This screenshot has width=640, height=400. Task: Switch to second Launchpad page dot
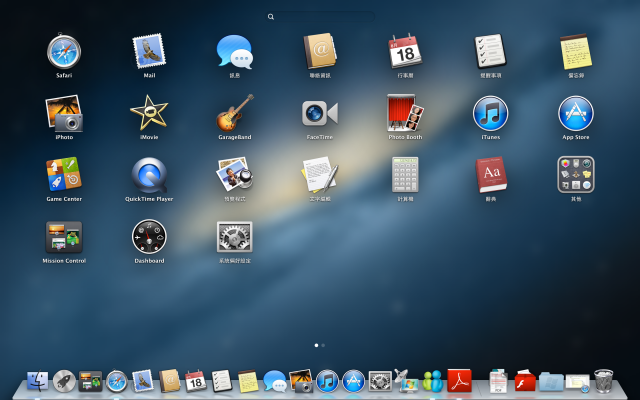[x=323, y=345]
